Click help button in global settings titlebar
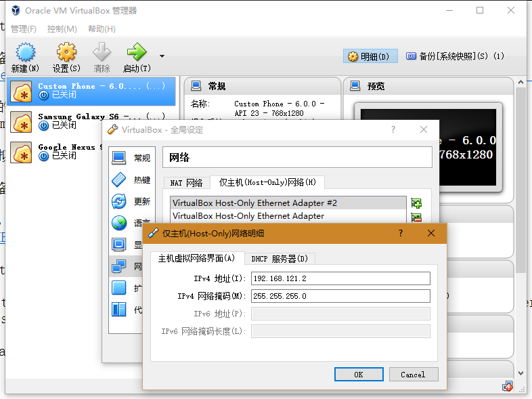This screenshot has width=532, height=399. click(x=393, y=129)
